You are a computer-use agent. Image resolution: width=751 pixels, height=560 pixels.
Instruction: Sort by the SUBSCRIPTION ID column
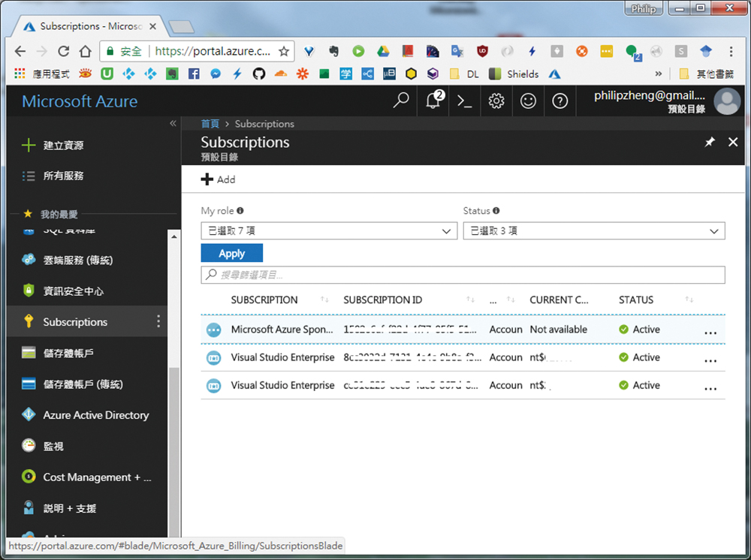[383, 300]
